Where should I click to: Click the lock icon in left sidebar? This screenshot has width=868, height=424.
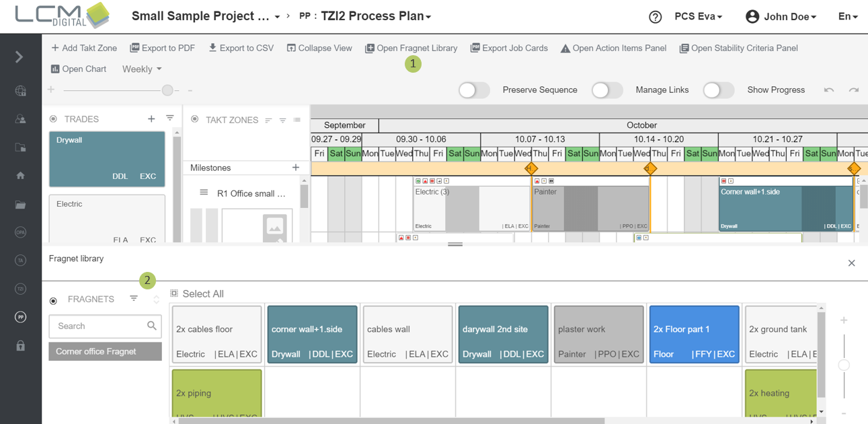click(x=20, y=346)
